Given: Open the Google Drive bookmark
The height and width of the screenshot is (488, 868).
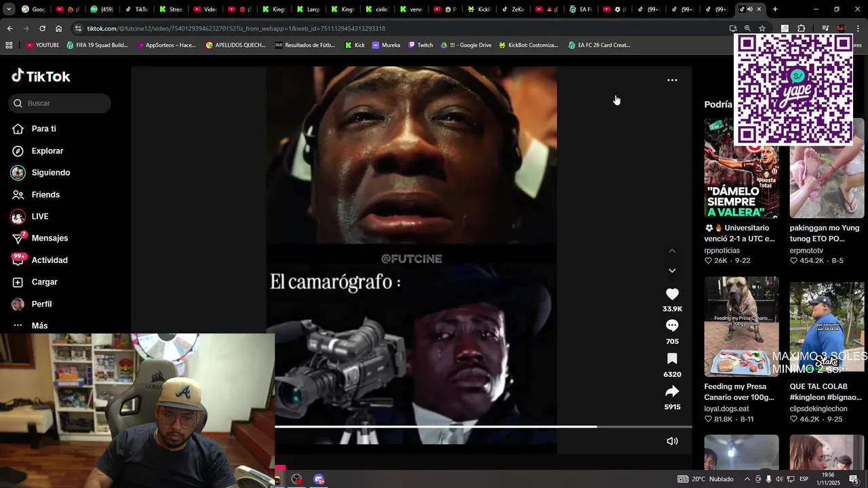Looking at the screenshot, I should 466,45.
